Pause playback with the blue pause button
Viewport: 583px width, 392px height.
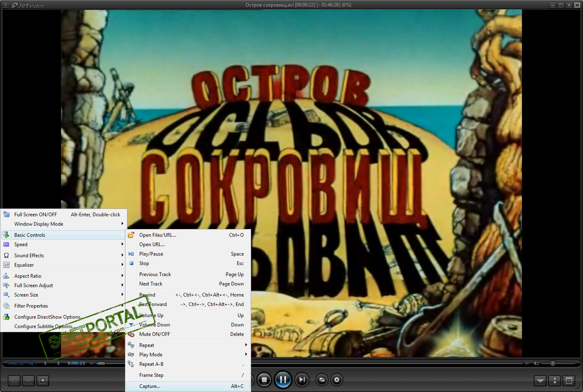pos(283,380)
